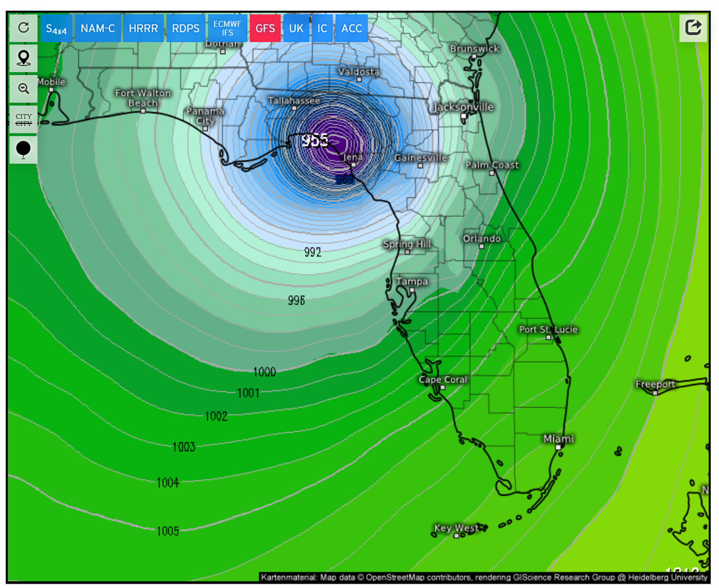Click the Dothan city label
The height and width of the screenshot is (588, 719).
point(223,44)
